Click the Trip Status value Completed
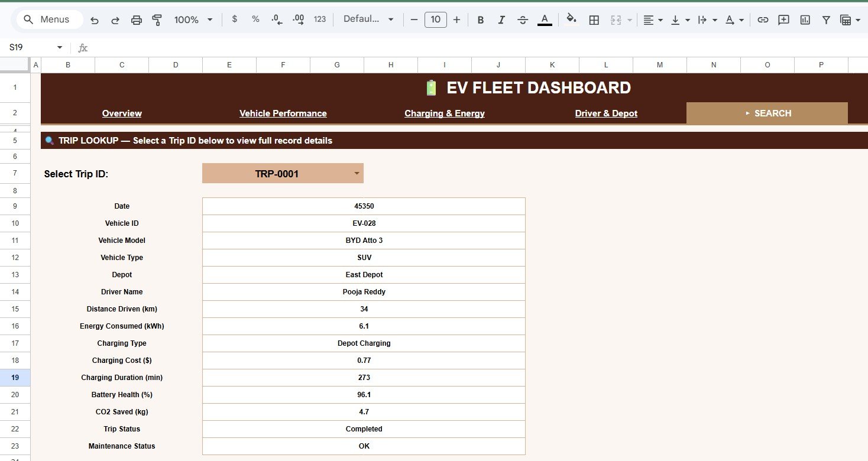Image resolution: width=868 pixels, height=461 pixels. 364,429
